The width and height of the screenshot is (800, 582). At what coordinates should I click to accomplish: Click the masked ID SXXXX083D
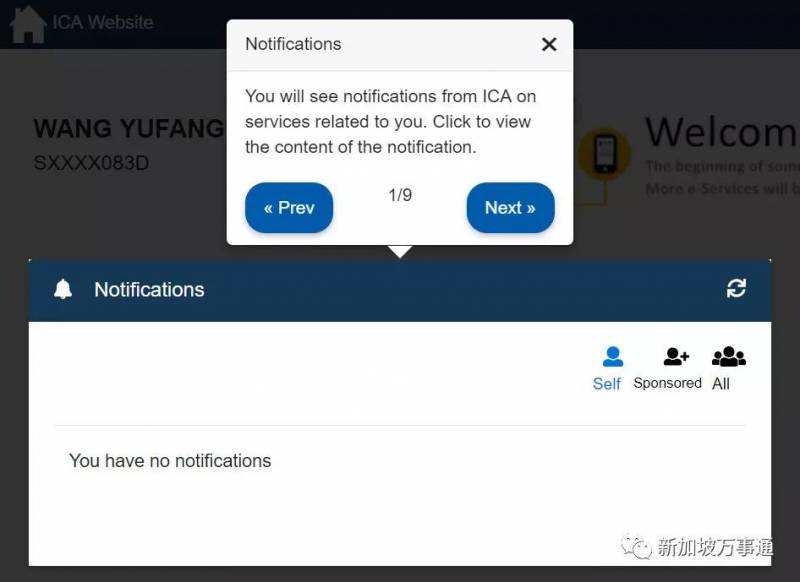[91, 163]
